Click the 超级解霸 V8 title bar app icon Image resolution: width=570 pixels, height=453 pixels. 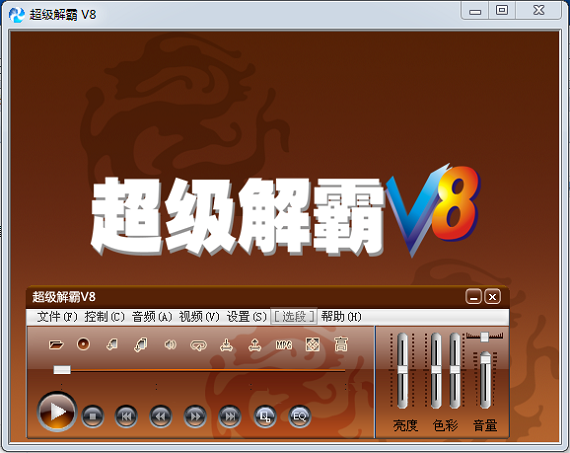(16, 15)
